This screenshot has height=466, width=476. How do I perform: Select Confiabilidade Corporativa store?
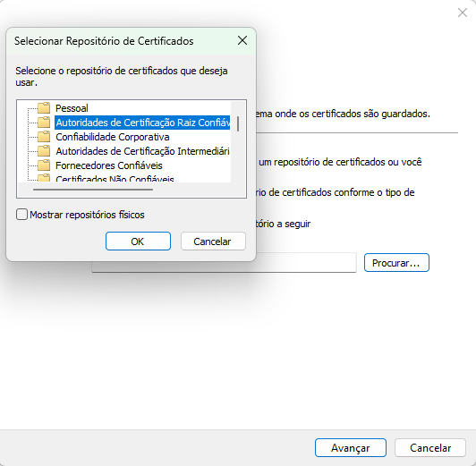113,137
